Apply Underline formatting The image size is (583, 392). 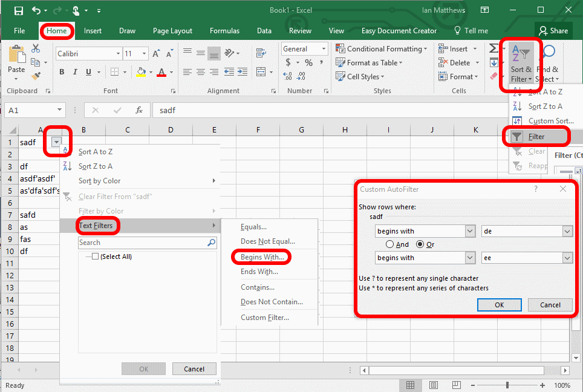[88, 72]
